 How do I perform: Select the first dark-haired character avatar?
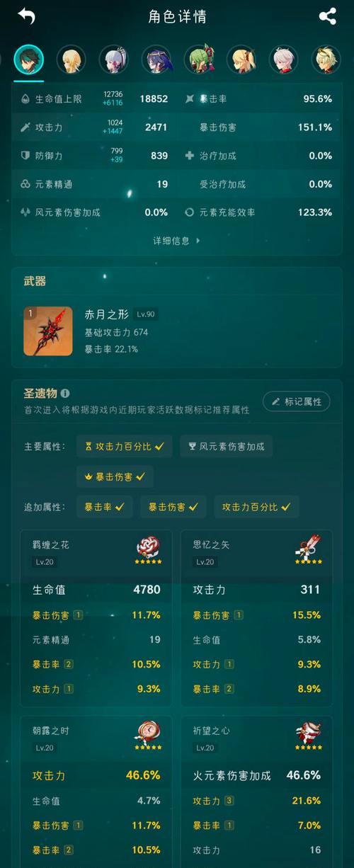click(29, 59)
